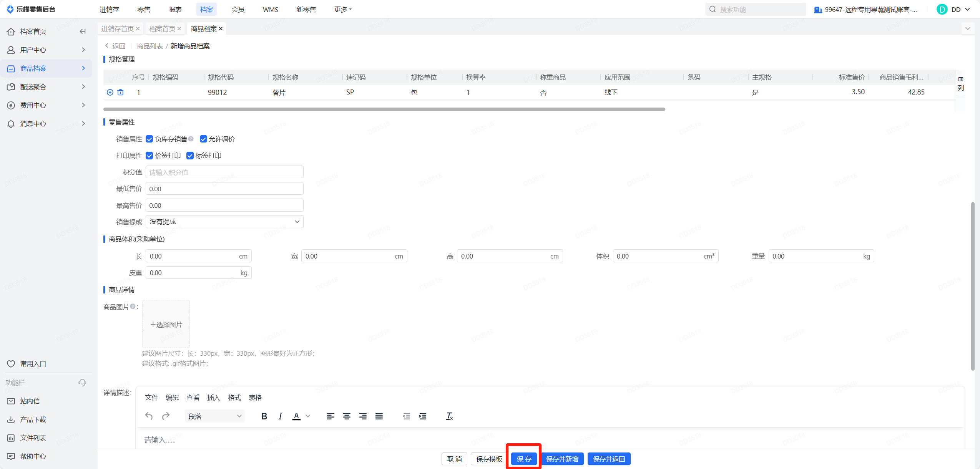This screenshot has height=469, width=980.
Task: Open 零售 top menu
Action: click(144, 10)
